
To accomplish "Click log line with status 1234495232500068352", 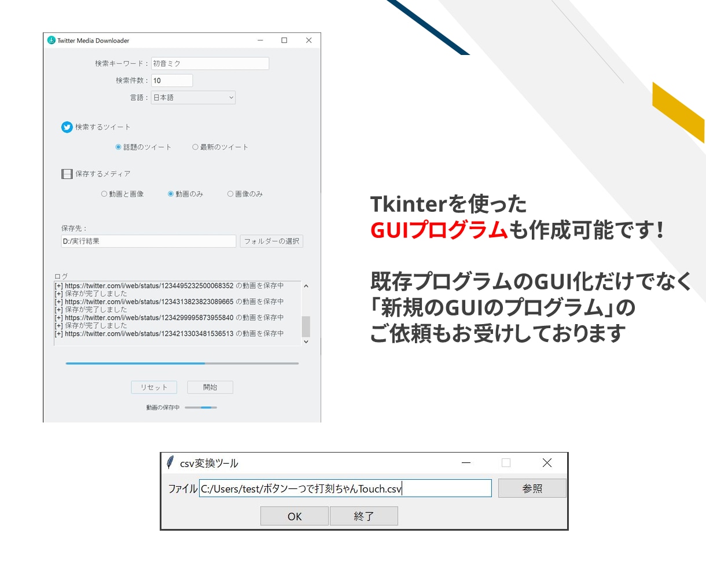I will (x=169, y=286).
